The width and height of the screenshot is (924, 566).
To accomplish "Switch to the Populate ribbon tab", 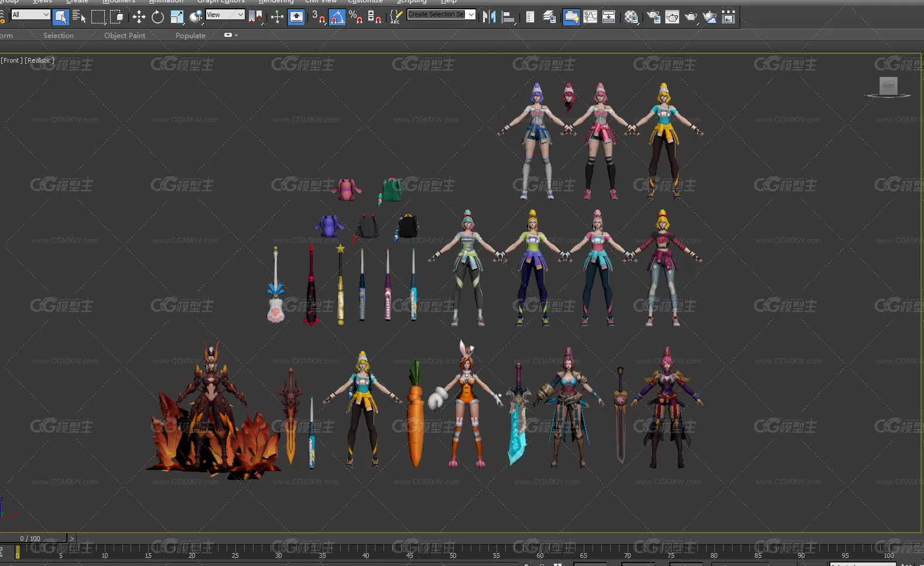I will pyautogui.click(x=190, y=36).
